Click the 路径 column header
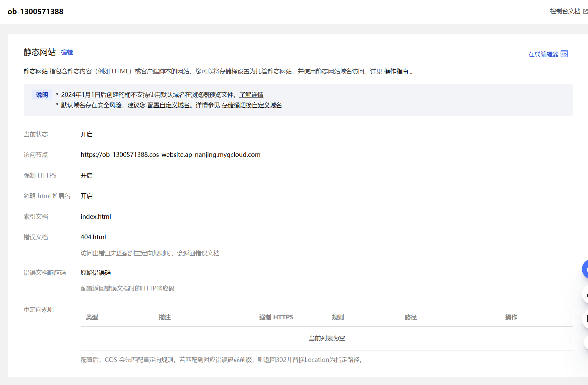Viewport: 588px width, 385px height. pos(411,317)
